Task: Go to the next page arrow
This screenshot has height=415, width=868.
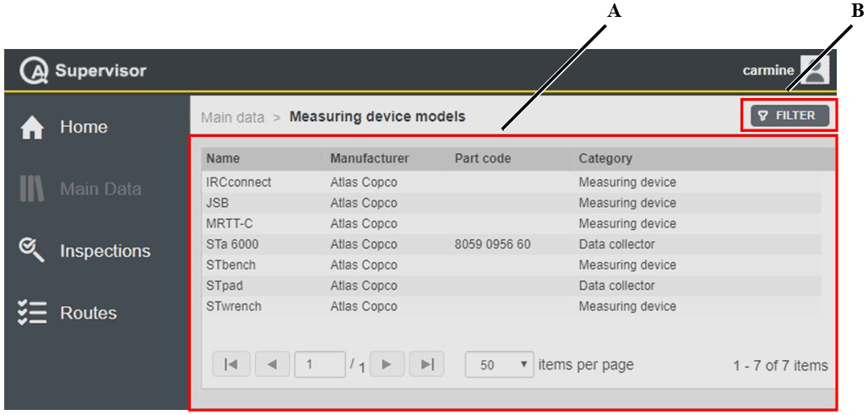Action: 388,365
